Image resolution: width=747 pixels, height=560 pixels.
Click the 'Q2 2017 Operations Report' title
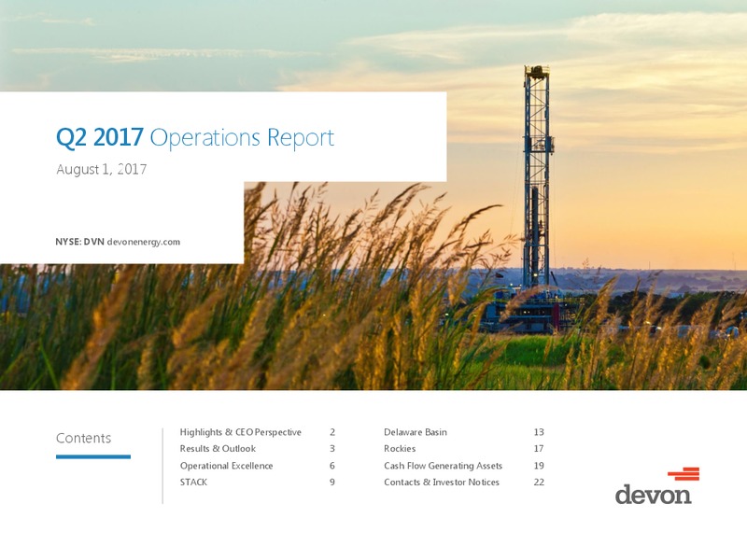[x=195, y=137]
